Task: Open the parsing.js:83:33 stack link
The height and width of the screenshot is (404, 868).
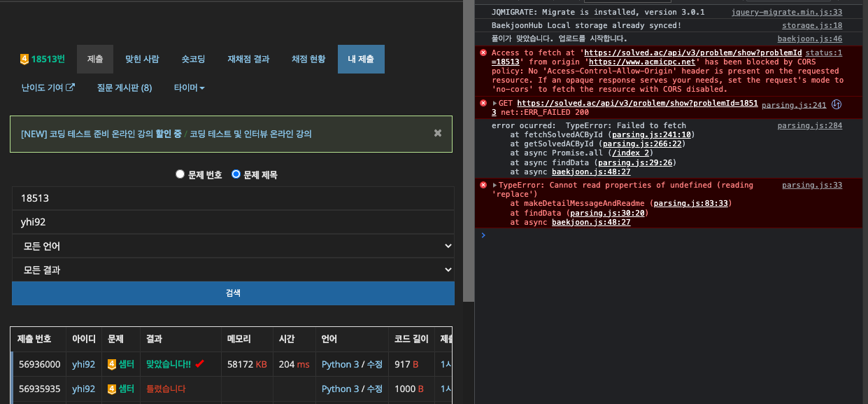Action: click(691, 204)
